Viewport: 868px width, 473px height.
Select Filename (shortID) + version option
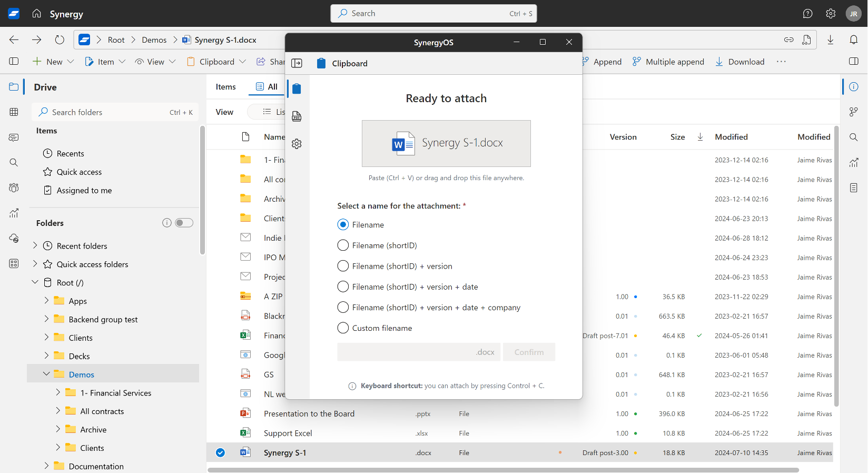point(343,266)
